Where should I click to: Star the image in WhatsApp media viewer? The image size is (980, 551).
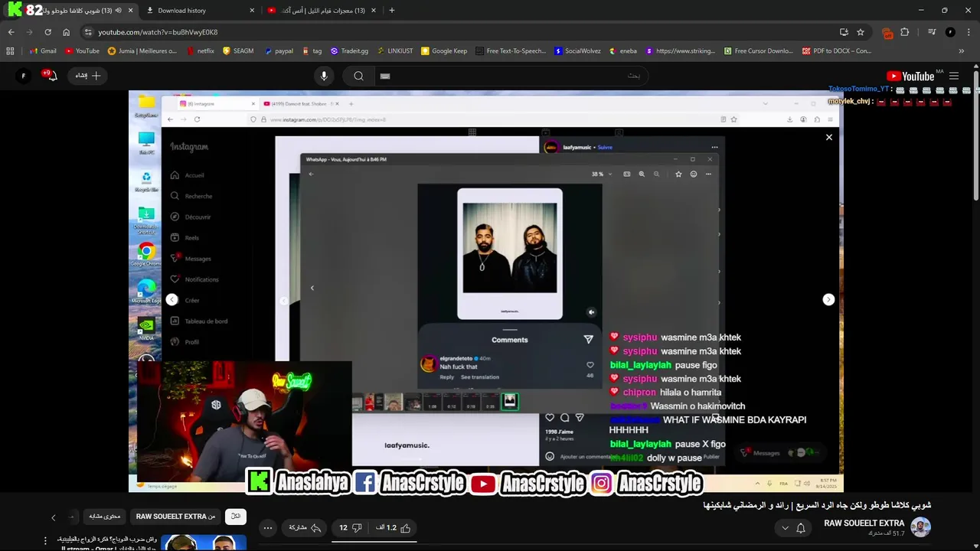point(678,174)
